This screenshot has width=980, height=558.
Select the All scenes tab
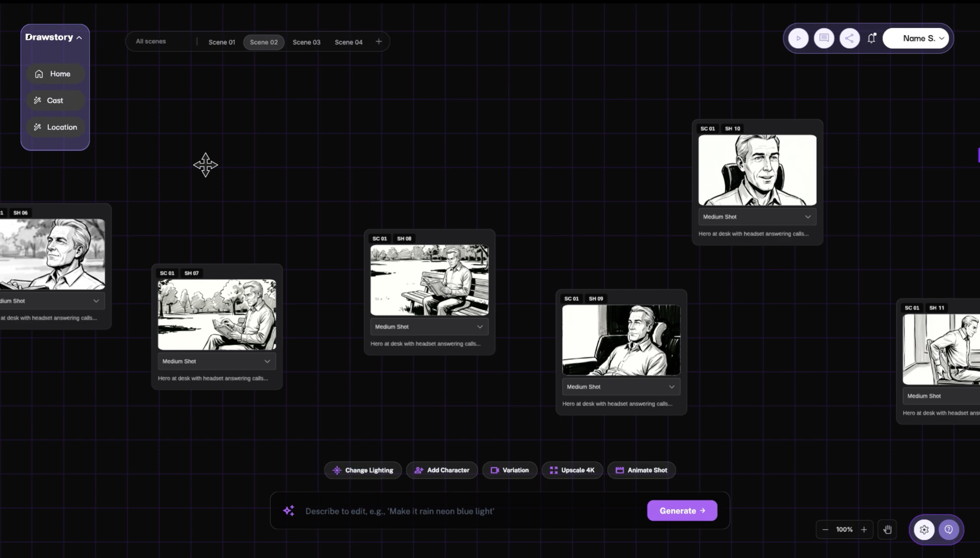click(x=151, y=41)
